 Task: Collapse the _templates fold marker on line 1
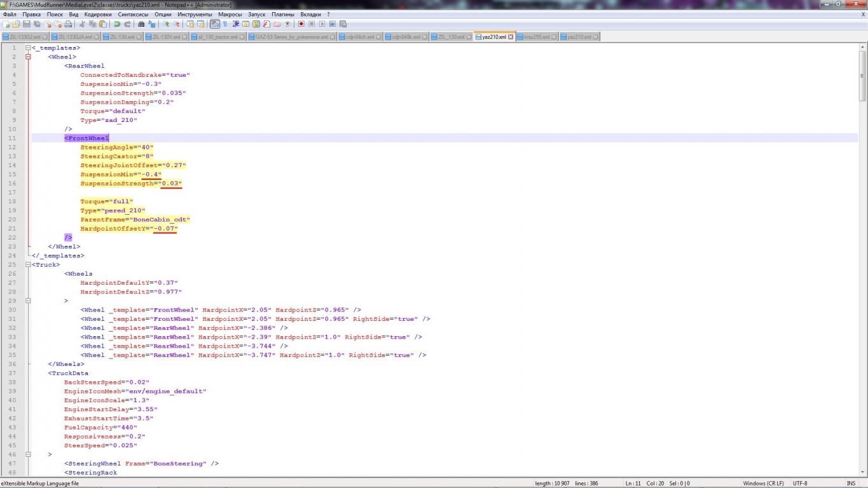click(28, 48)
